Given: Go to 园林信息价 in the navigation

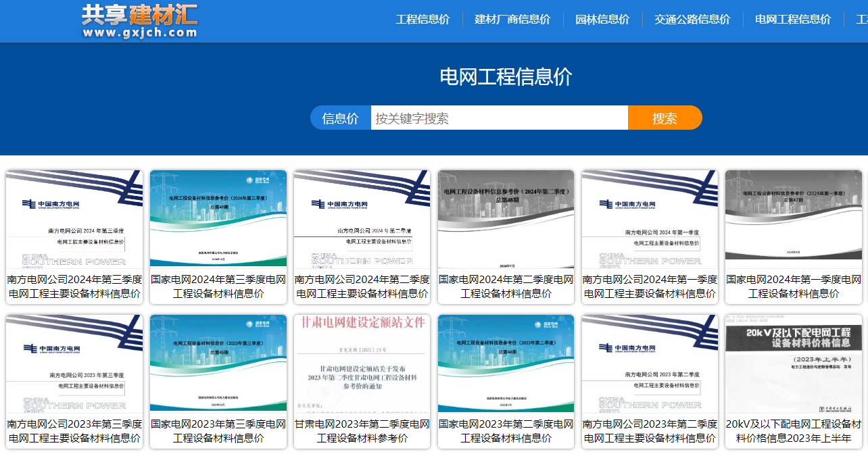Looking at the screenshot, I should tap(602, 20).
